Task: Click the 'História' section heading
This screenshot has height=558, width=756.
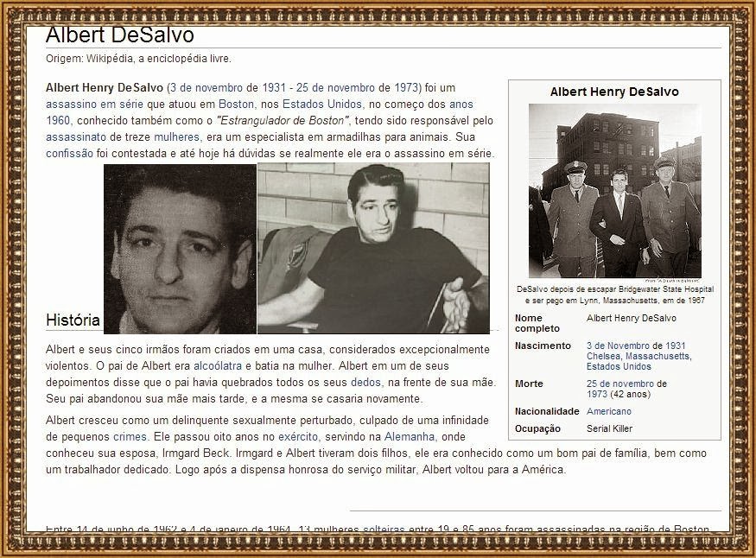Action: [73, 320]
